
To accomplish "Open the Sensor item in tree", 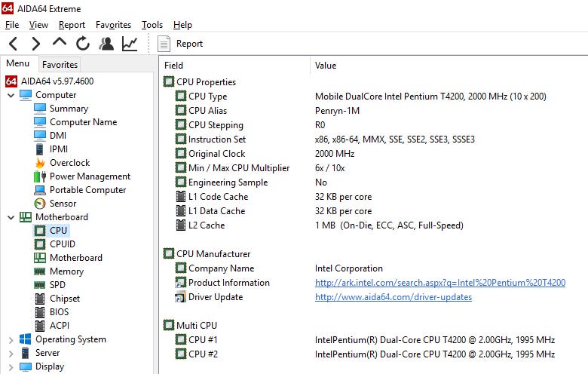I will (x=63, y=204).
